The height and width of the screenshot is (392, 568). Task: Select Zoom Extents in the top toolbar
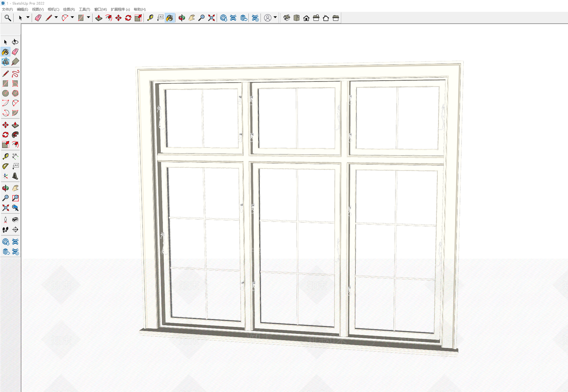[x=212, y=18]
